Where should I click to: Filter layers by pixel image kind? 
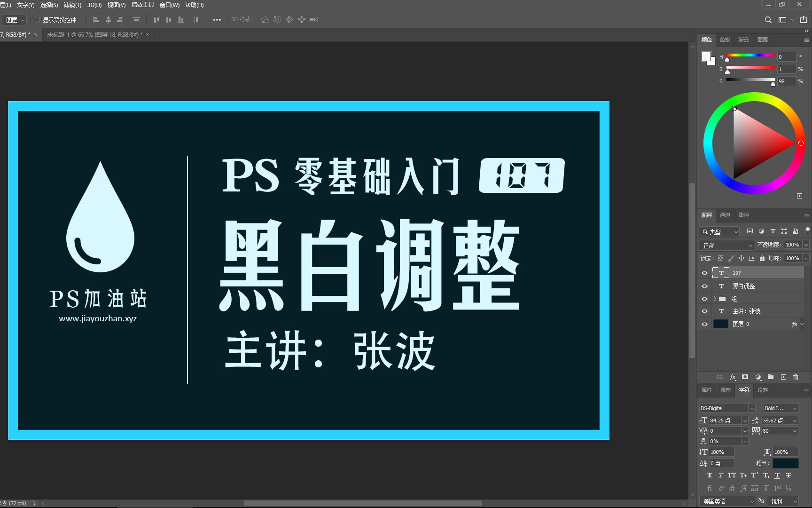click(750, 231)
